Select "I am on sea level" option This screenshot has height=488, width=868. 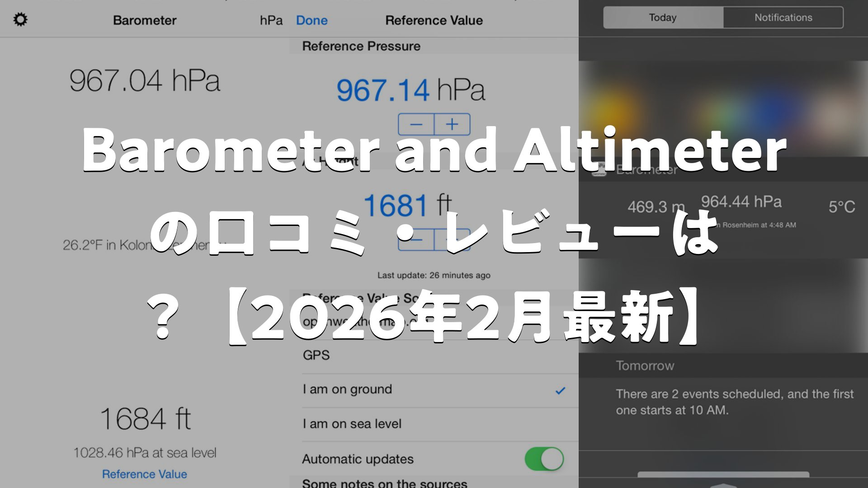click(x=352, y=424)
